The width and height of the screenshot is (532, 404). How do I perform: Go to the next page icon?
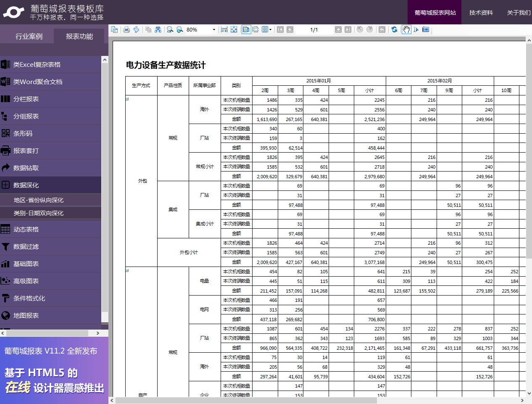click(338, 29)
